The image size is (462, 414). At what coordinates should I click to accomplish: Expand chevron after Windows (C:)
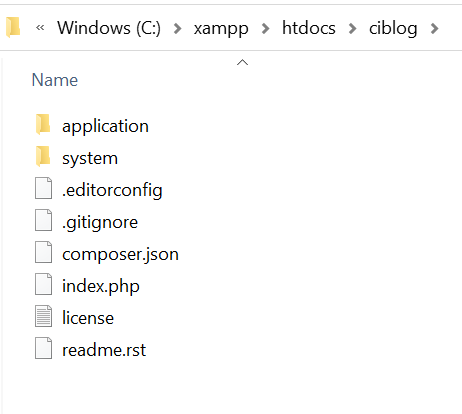tap(178, 29)
